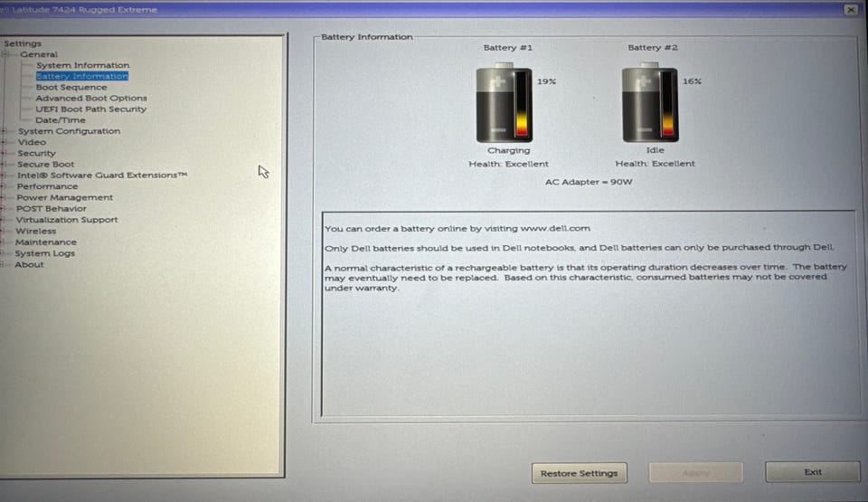Select the POST Behavior item
The height and width of the screenshot is (502, 868).
(x=51, y=209)
